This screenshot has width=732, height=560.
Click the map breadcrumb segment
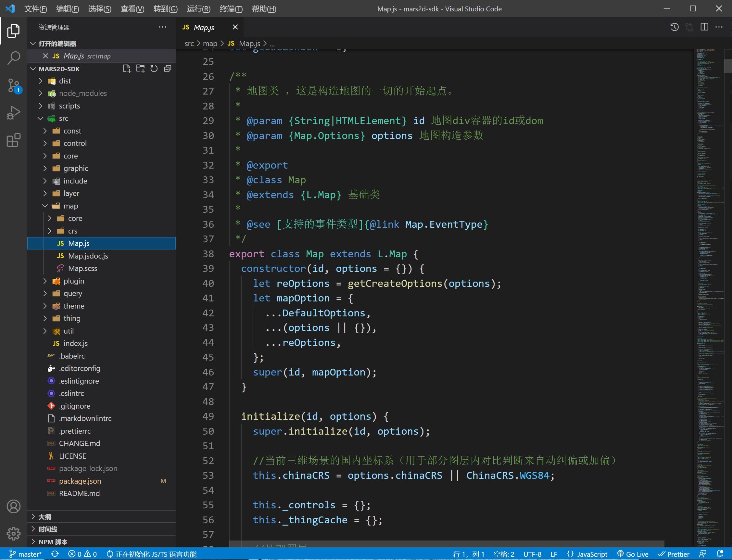coord(210,44)
